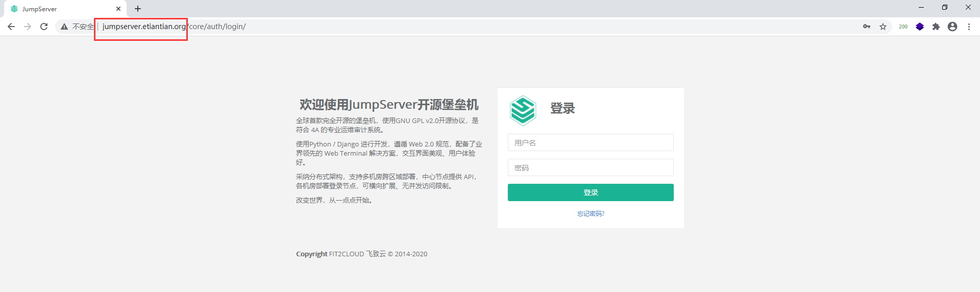Click the 密码 password field
Image resolution: width=980 pixels, height=292 pixels.
(x=591, y=167)
